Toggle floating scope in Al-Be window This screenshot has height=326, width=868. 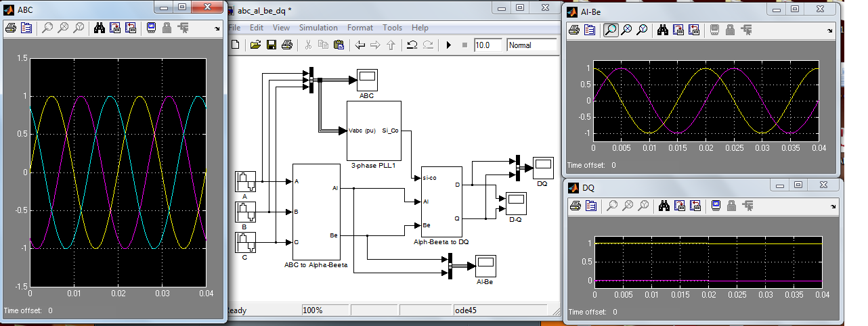[x=714, y=30]
